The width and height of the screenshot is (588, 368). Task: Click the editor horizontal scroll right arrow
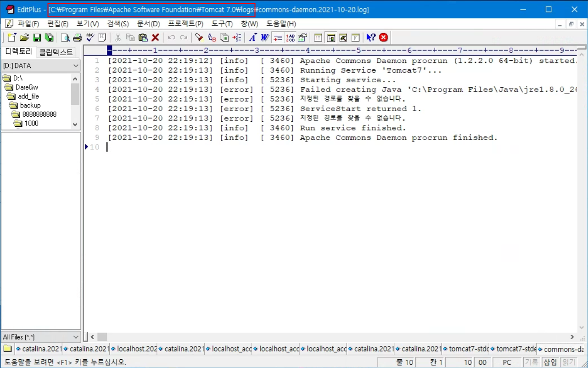click(x=572, y=337)
